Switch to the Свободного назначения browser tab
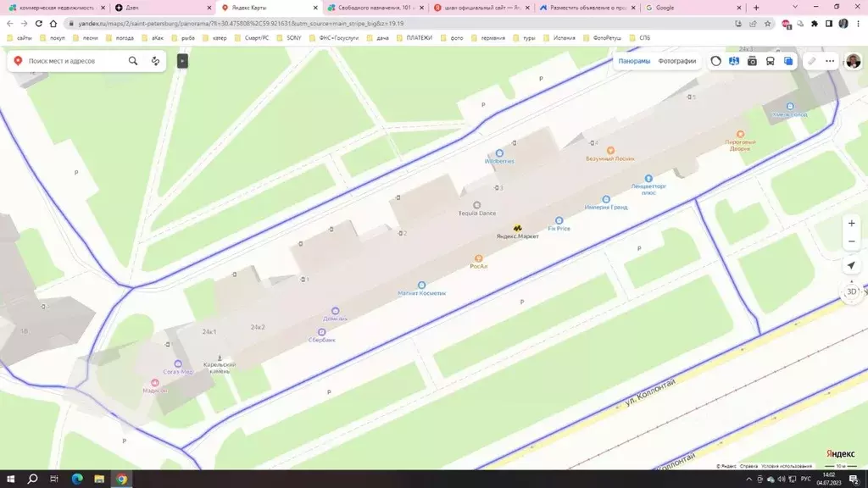Screen dimensions: 868x488 [374, 8]
